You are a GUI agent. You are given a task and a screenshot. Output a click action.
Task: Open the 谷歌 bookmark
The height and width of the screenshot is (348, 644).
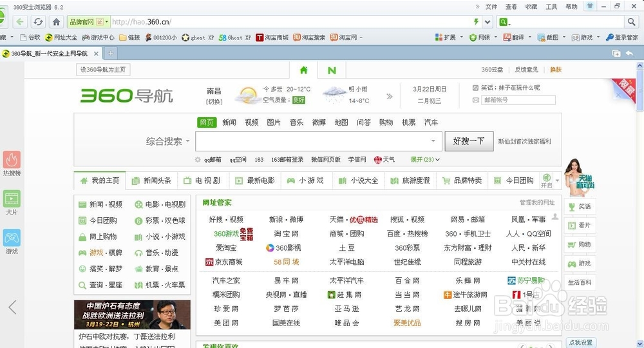pos(30,37)
